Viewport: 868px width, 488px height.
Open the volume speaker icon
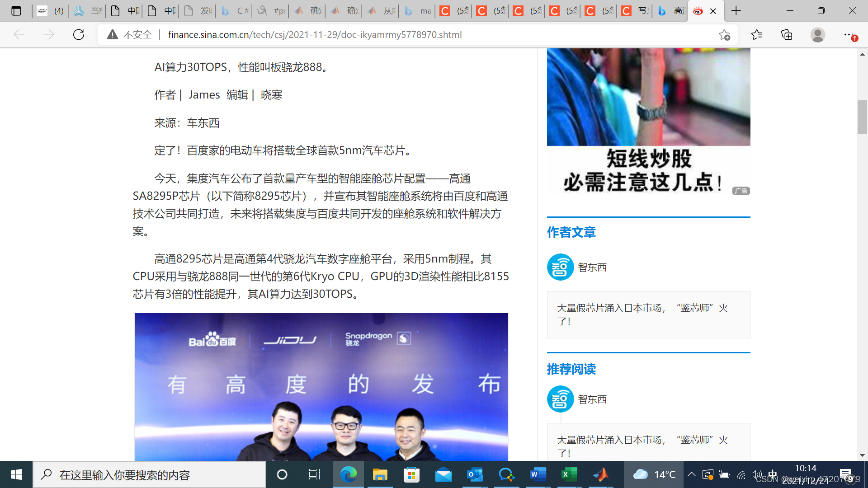[x=756, y=474]
